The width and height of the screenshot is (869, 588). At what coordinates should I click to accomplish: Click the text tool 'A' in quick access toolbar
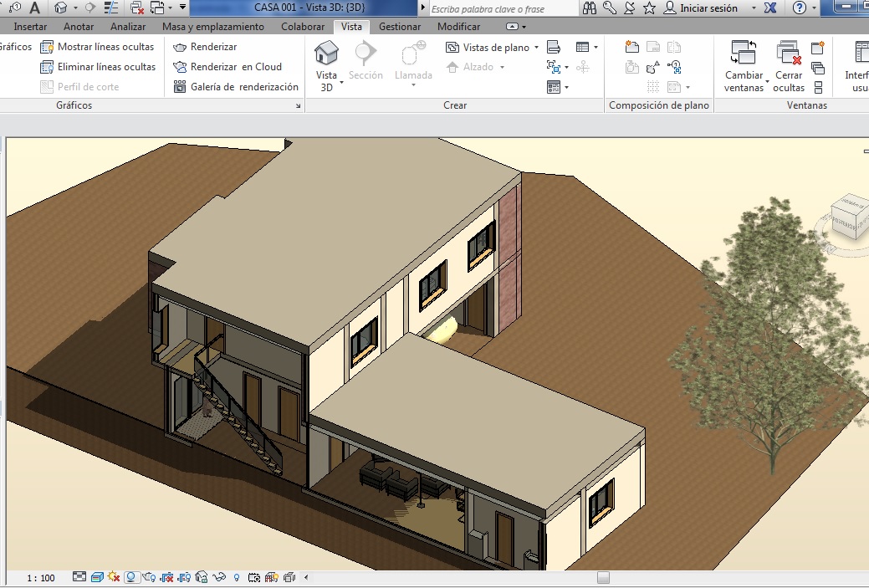tap(34, 8)
